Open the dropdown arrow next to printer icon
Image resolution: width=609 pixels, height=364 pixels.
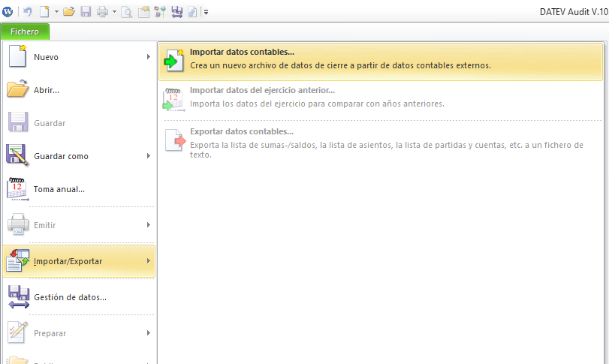114,12
